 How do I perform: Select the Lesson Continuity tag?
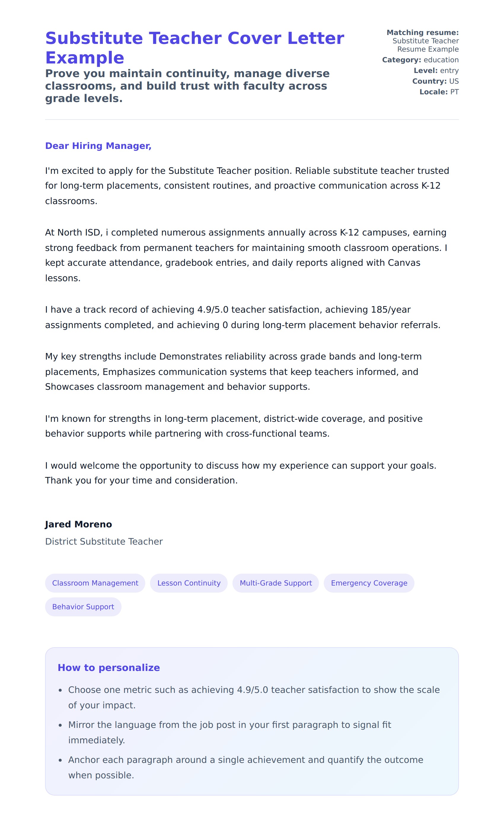point(189,583)
